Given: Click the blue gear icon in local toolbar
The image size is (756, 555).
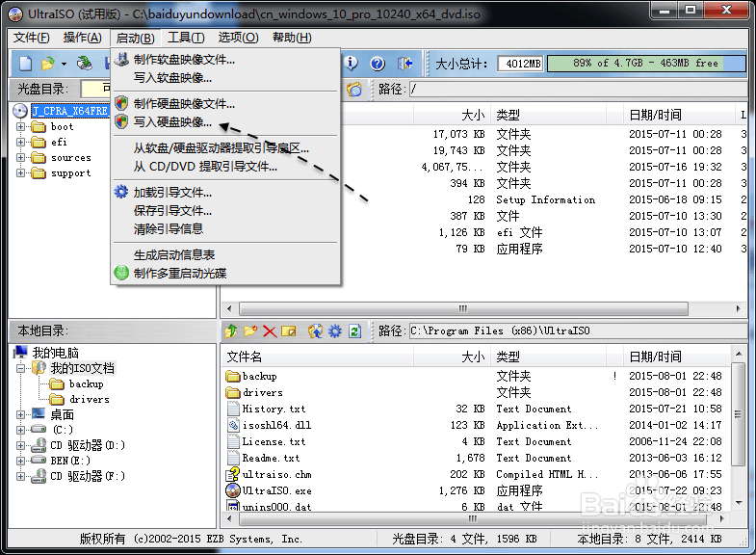Looking at the screenshot, I should click(335, 330).
